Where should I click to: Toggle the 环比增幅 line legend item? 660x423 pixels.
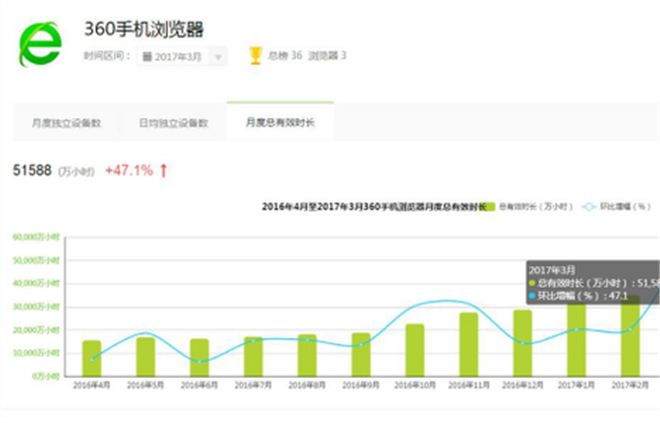(616, 207)
